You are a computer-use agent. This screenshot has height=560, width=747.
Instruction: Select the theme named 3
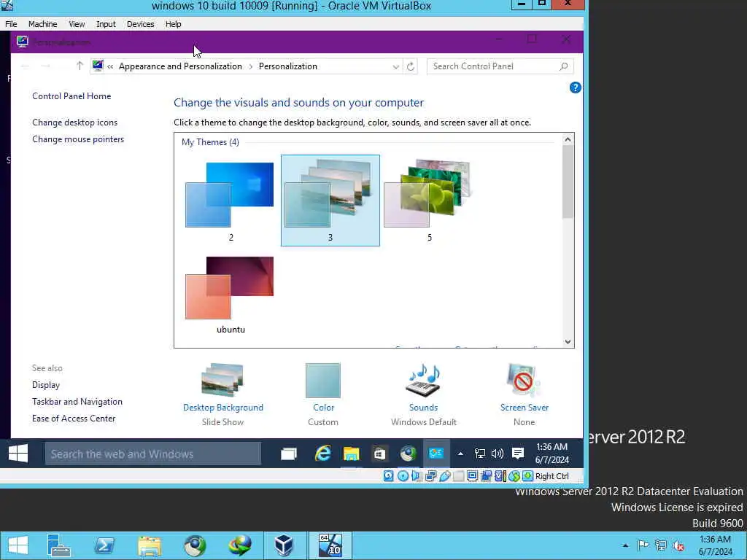(330, 201)
